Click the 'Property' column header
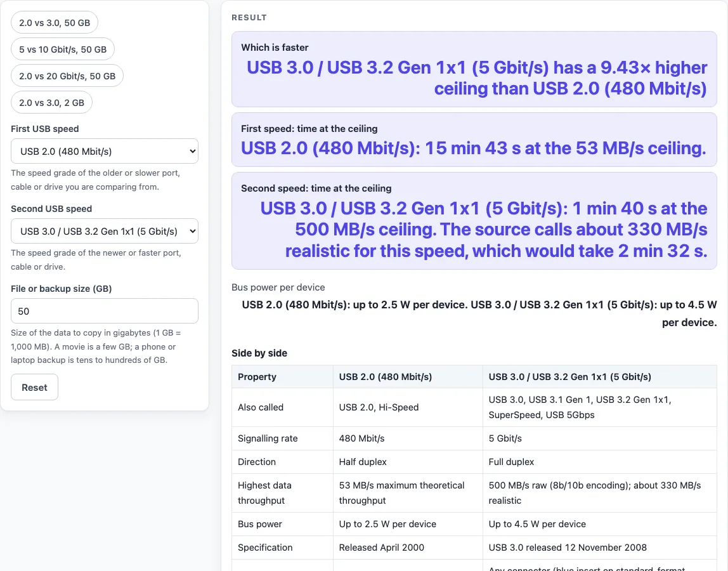 (x=282, y=377)
